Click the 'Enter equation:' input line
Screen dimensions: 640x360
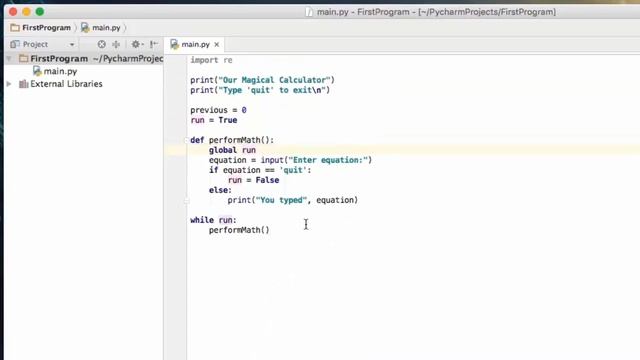[290, 160]
